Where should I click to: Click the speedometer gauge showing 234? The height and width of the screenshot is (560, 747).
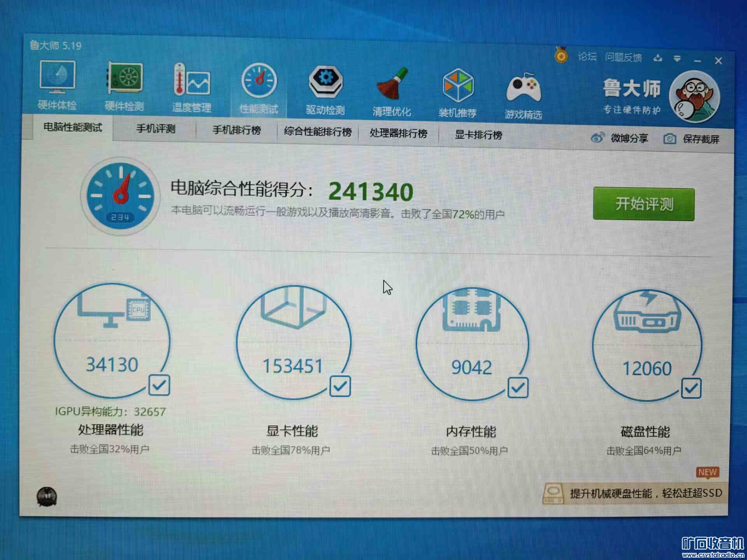click(121, 196)
